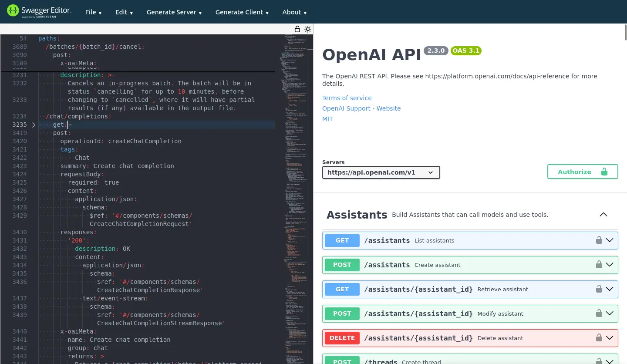The height and width of the screenshot is (364, 627).
Task: Unfold the collapsed get block at line 3235
Action: [x=34, y=125]
